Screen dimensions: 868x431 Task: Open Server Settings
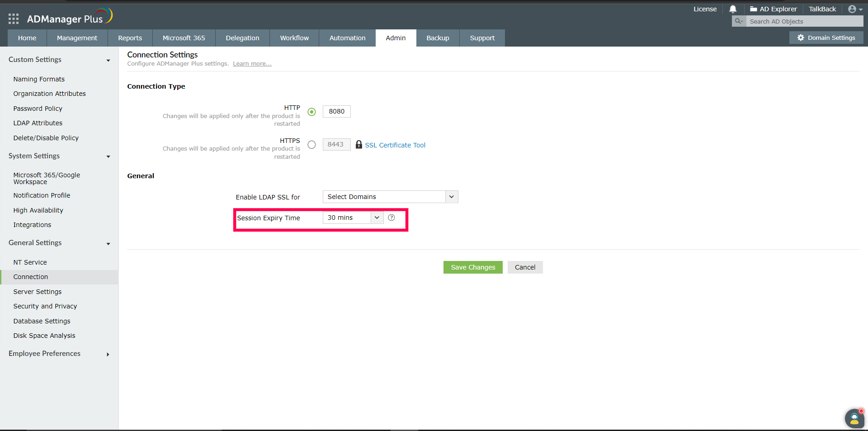click(37, 292)
